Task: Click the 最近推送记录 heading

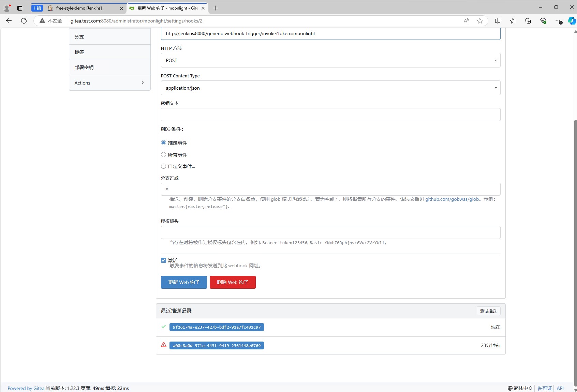Action: (x=176, y=311)
